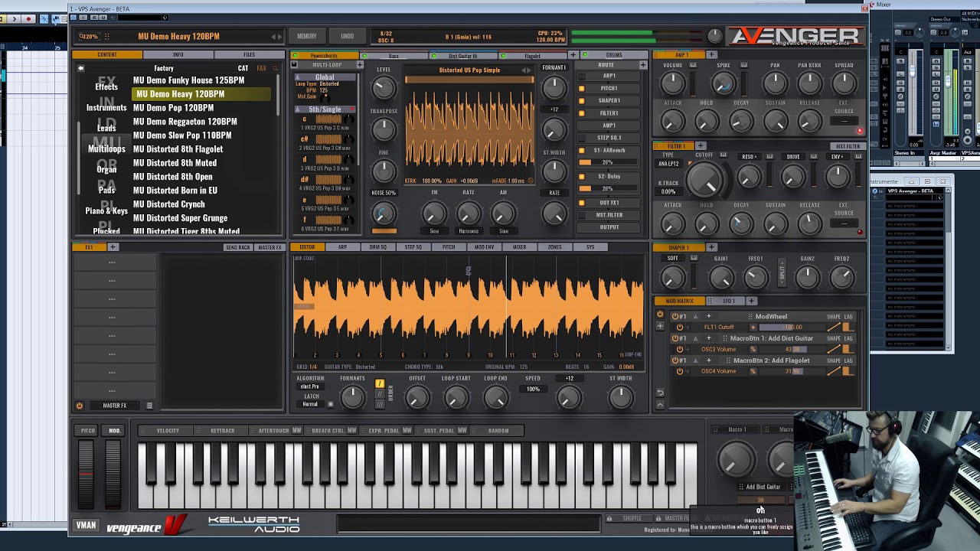
Task: Open the Harmonic rate dropdown
Action: click(x=469, y=231)
